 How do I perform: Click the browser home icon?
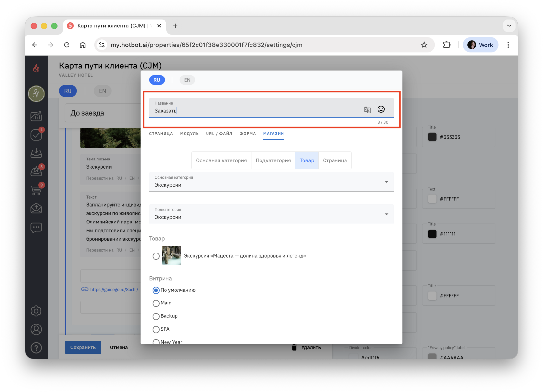(83, 45)
